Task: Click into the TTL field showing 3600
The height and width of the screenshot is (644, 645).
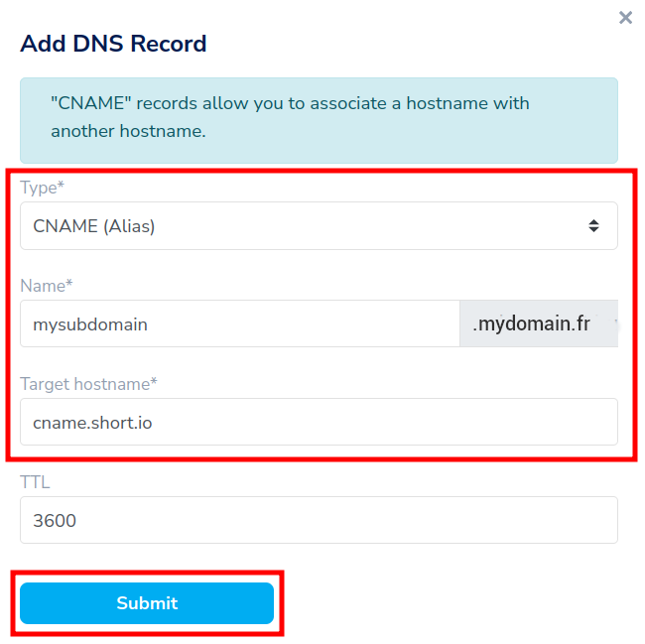Action: coord(318,520)
